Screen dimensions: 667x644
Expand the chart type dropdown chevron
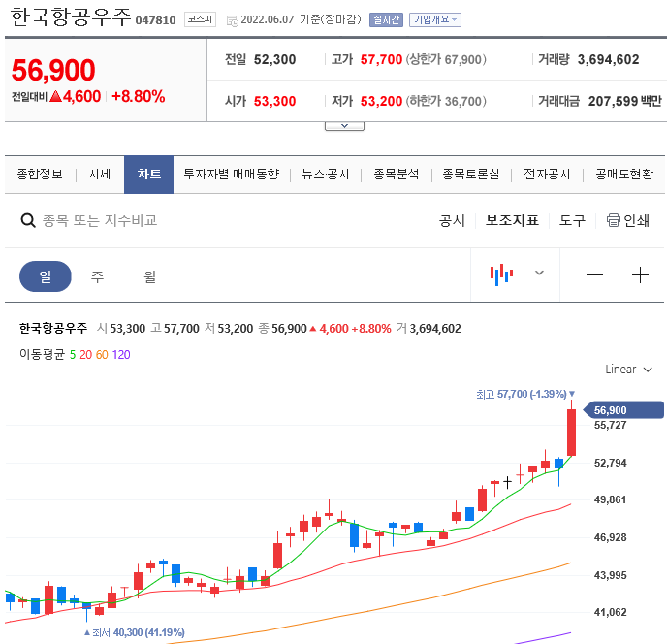[539, 273]
